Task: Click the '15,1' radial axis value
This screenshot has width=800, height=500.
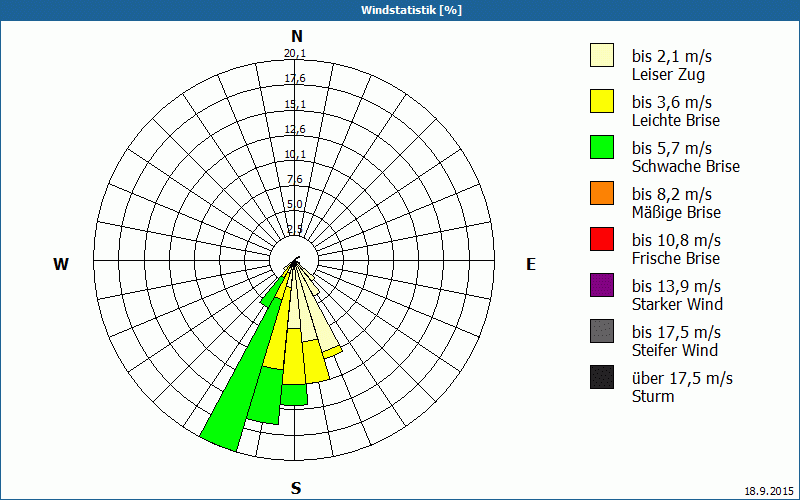Action: [295, 104]
